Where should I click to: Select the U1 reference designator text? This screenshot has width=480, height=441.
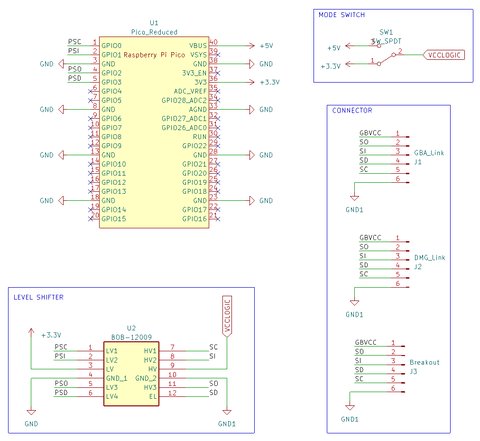154,23
